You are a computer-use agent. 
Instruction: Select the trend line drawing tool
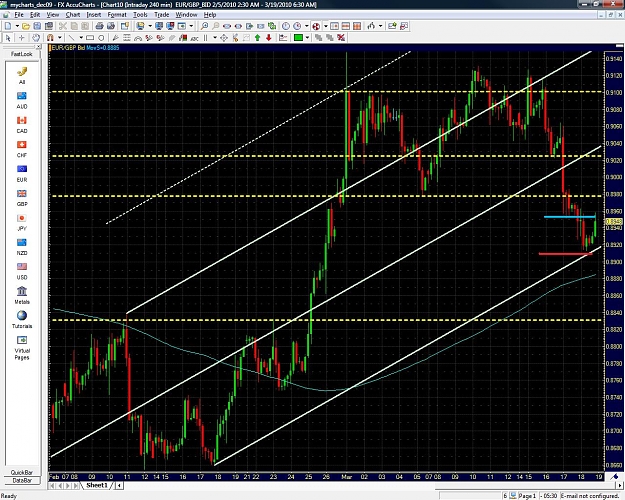pyautogui.click(x=71, y=38)
